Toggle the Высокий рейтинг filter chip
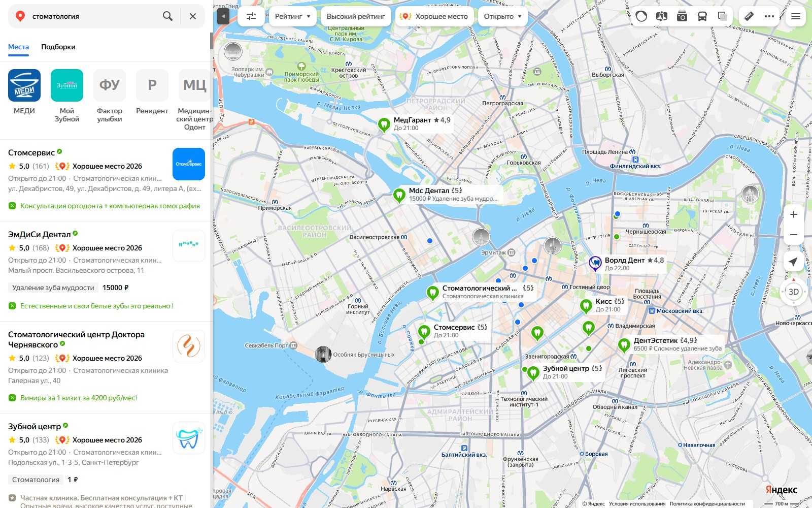The height and width of the screenshot is (508, 812). tap(356, 16)
